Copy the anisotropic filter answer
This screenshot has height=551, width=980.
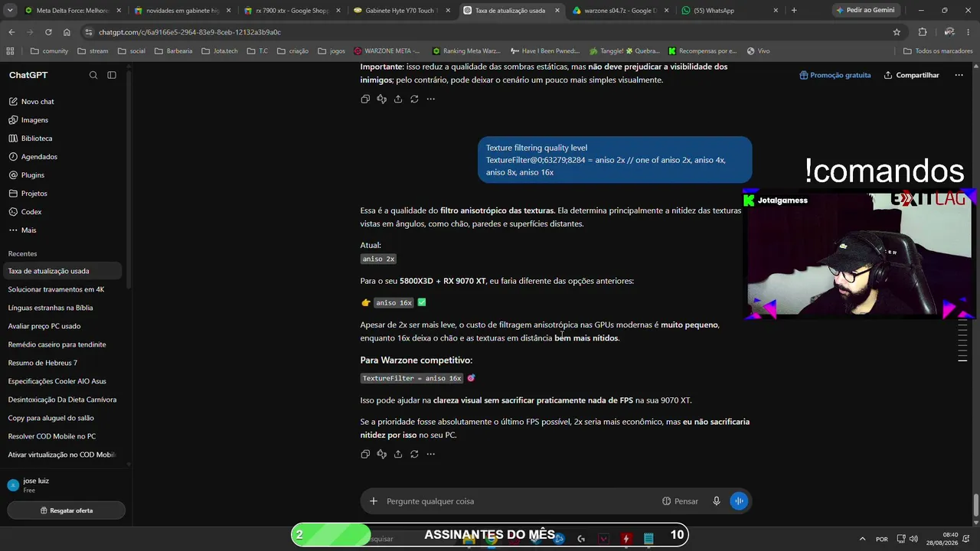[x=365, y=454]
